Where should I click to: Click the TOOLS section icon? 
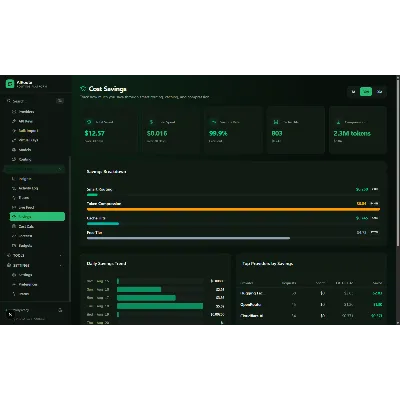coord(9,255)
